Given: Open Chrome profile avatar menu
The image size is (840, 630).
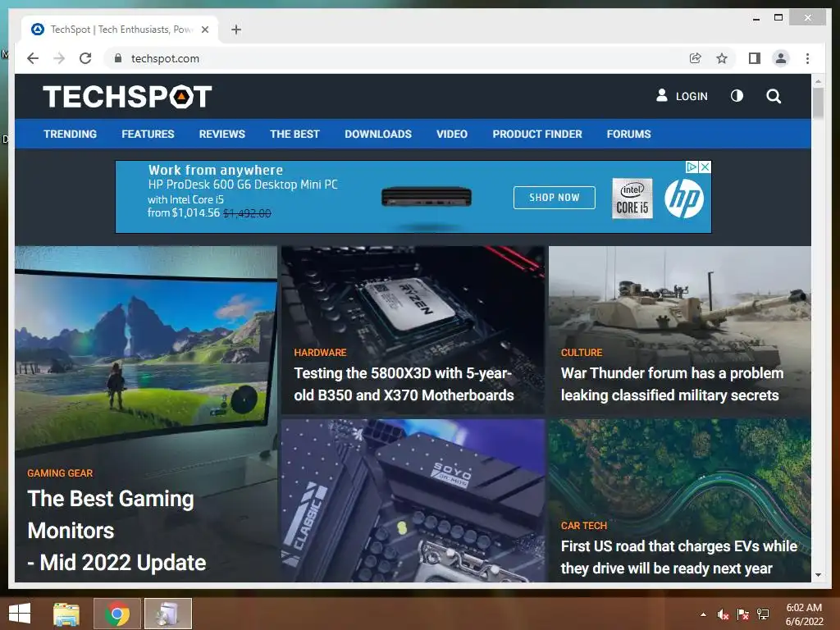Looking at the screenshot, I should click(x=781, y=58).
